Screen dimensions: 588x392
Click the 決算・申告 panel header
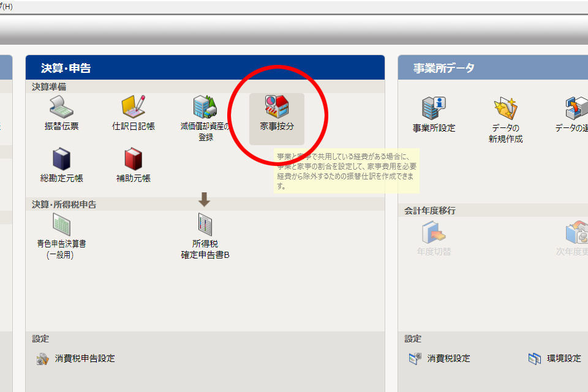pyautogui.click(x=205, y=67)
